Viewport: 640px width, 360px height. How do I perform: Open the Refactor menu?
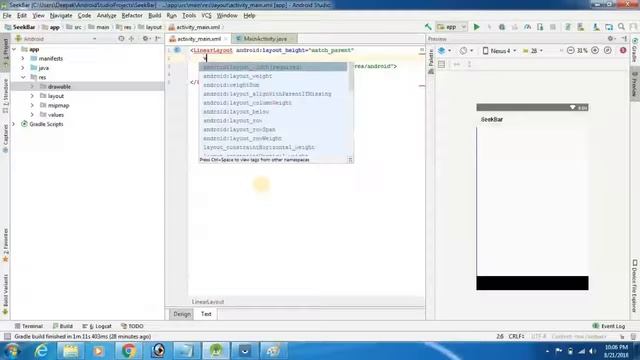(132, 16)
